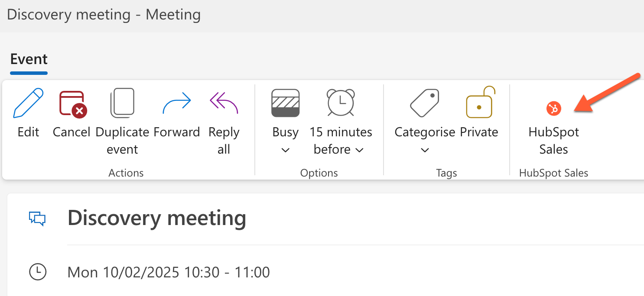Cancel the meeting via red calendar icon

pyautogui.click(x=72, y=104)
